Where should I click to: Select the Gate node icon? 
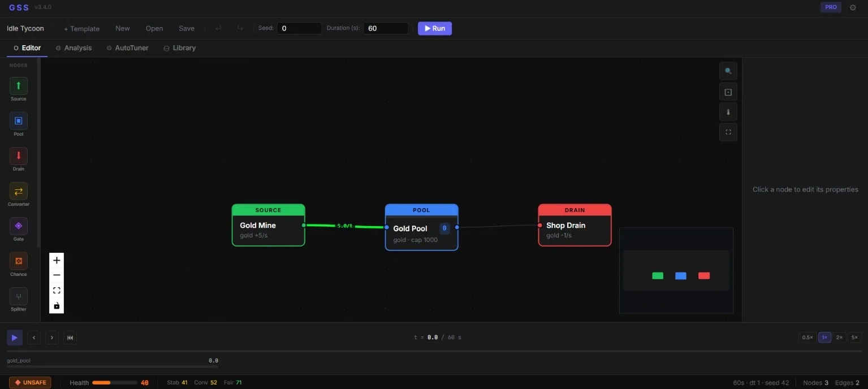(19, 226)
